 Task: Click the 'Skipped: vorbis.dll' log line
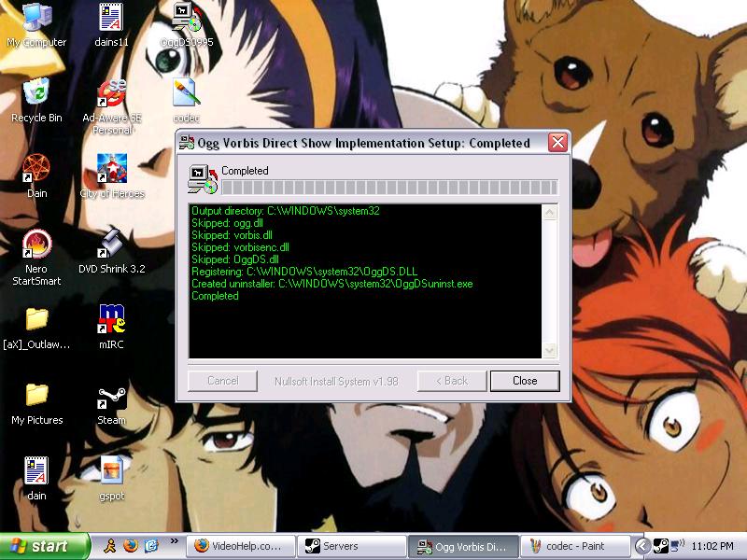pyautogui.click(x=232, y=235)
